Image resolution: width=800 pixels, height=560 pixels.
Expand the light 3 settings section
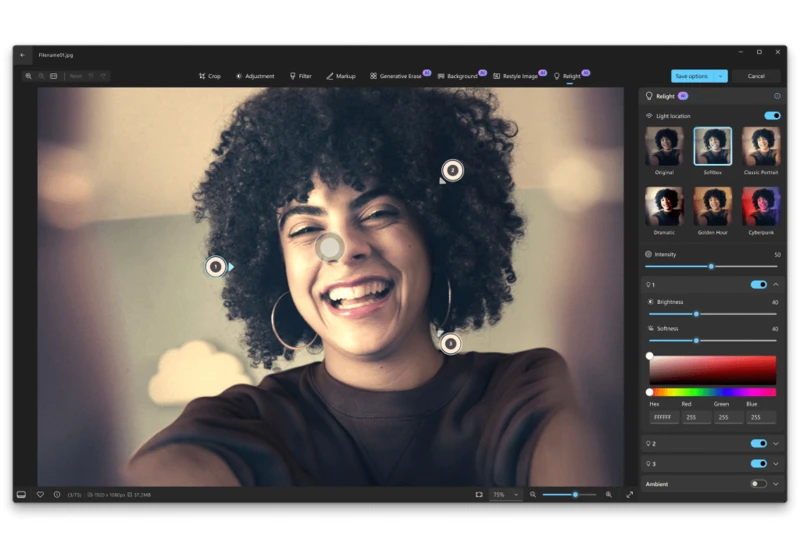[x=776, y=464]
